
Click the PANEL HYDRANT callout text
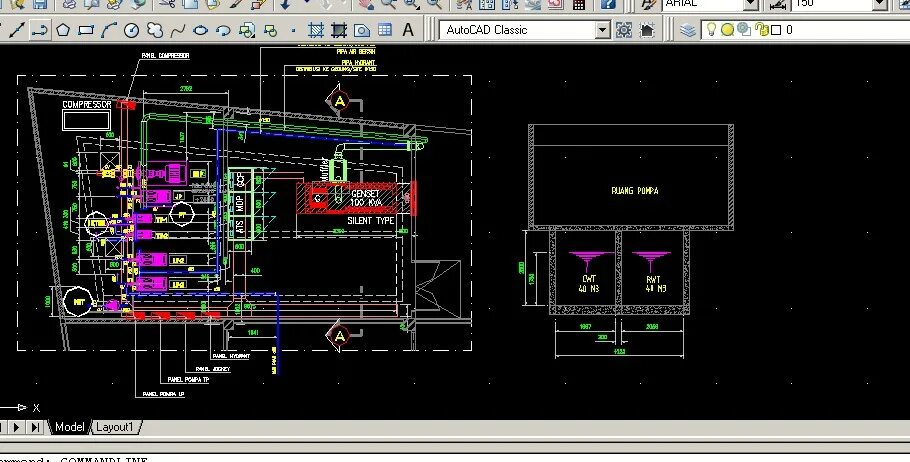click(231, 356)
